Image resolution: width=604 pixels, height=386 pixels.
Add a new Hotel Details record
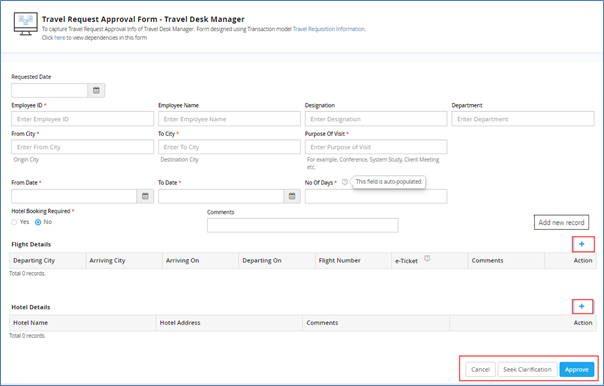tap(582, 307)
